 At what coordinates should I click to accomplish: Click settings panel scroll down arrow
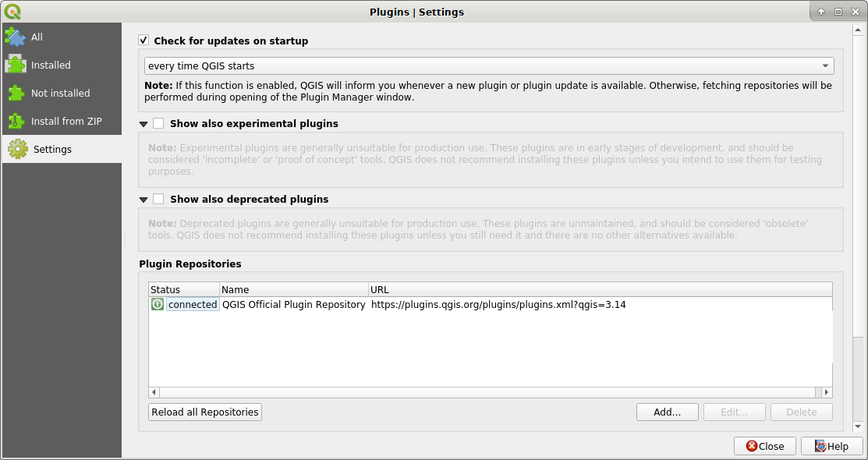858,426
